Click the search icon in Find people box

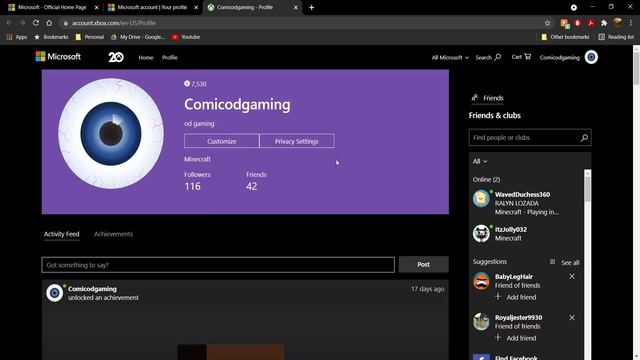(584, 138)
